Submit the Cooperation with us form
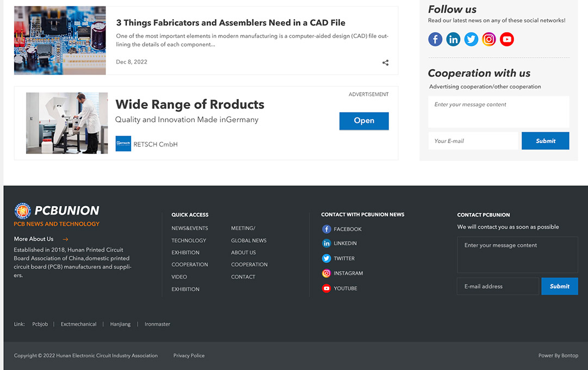Screen dimensions: 588x370 point(545,141)
